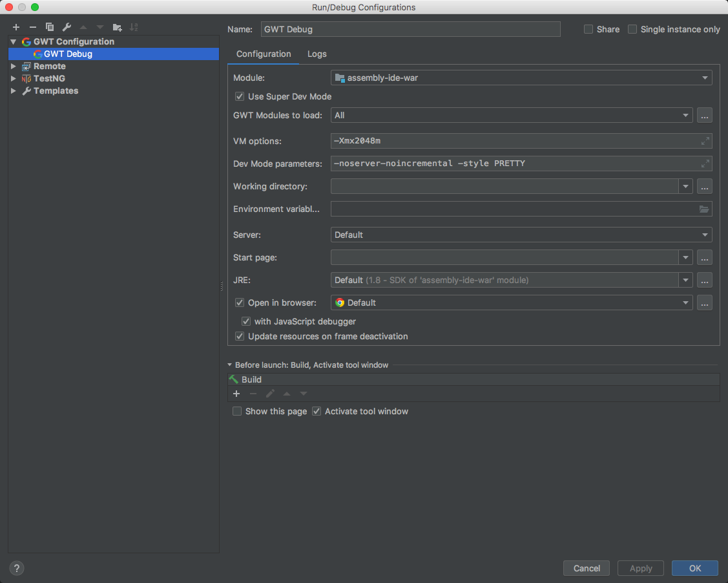The height and width of the screenshot is (583, 728).
Task: Expand the Templates tree node
Action: [14, 91]
